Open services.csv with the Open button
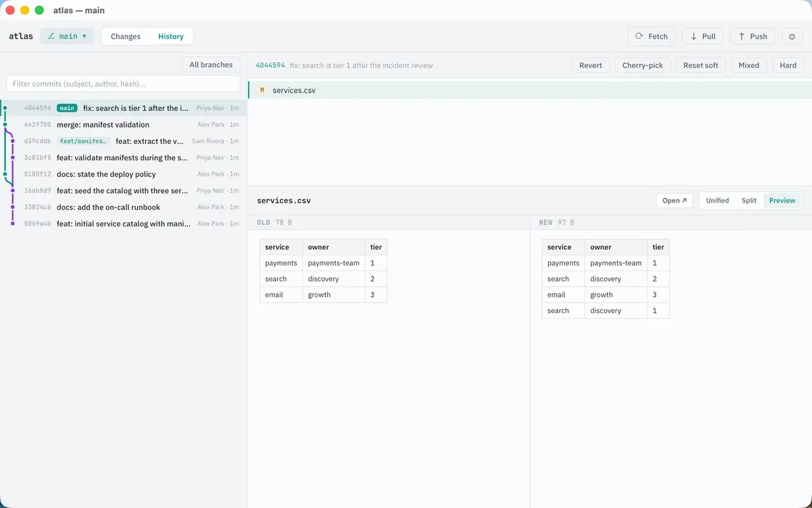The width and height of the screenshot is (812, 508). click(674, 200)
